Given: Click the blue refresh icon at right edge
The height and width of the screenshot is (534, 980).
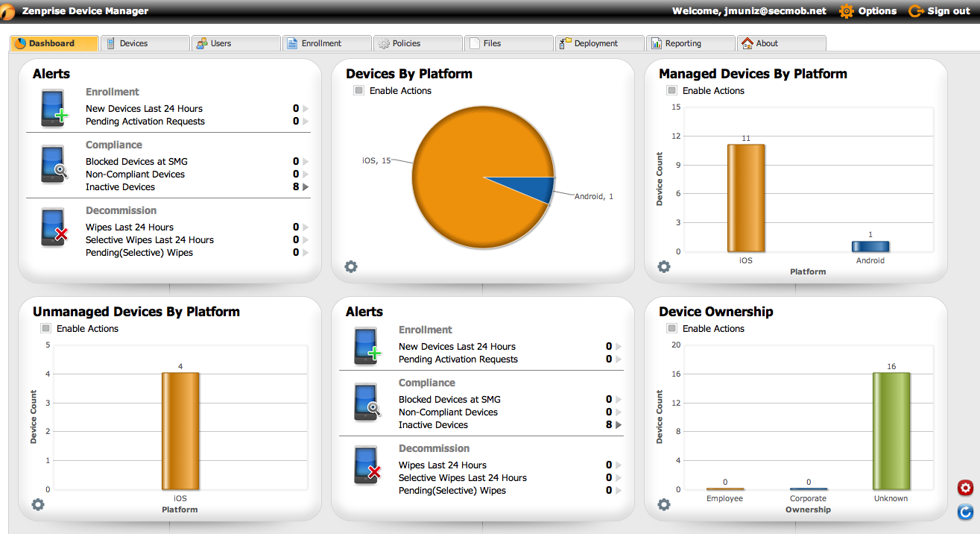Looking at the screenshot, I should pyautogui.click(x=965, y=512).
